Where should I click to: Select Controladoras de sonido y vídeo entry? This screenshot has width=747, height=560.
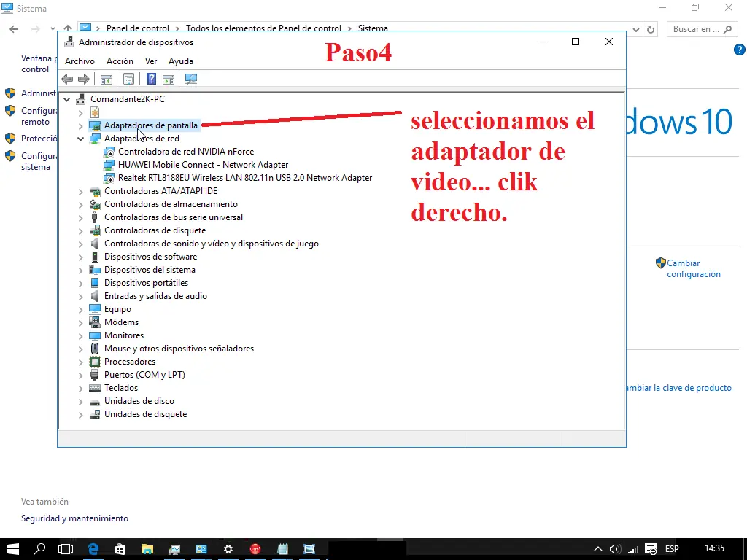point(211,244)
